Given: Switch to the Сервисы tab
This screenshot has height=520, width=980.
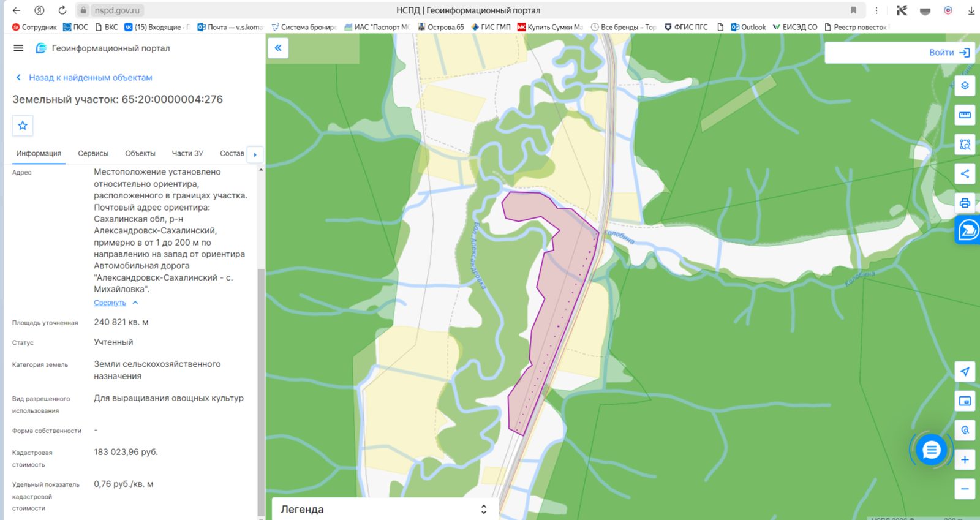Looking at the screenshot, I should (93, 153).
